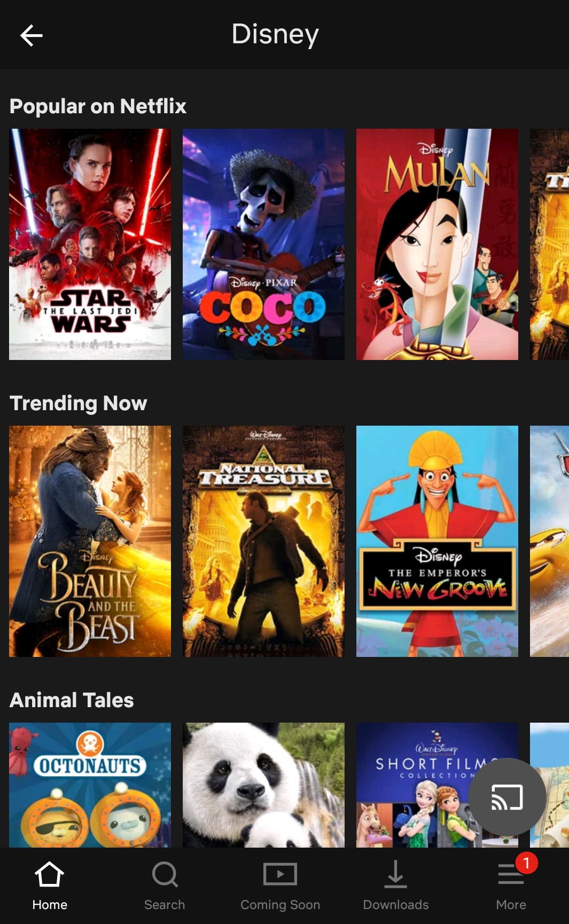This screenshot has width=569, height=924.
Task: Open Star Wars The Last Jedi poster
Action: point(90,244)
